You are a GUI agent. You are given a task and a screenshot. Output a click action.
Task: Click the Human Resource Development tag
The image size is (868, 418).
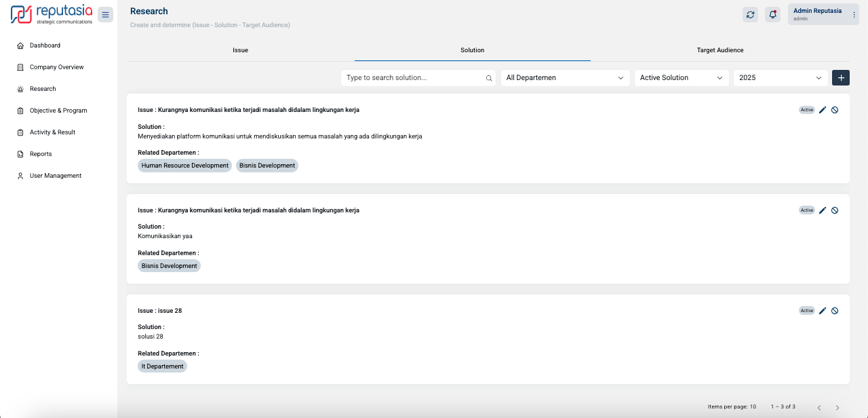click(185, 166)
